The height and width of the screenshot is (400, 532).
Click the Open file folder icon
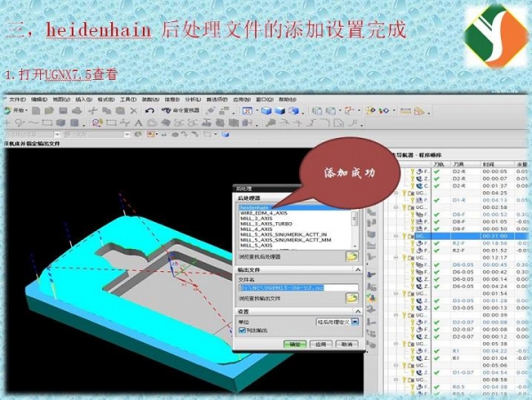coord(50,111)
